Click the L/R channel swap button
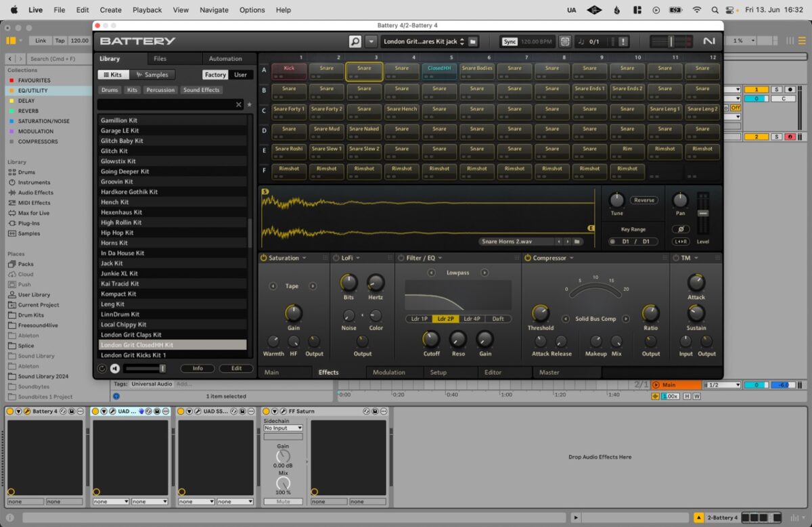 pyautogui.click(x=681, y=242)
